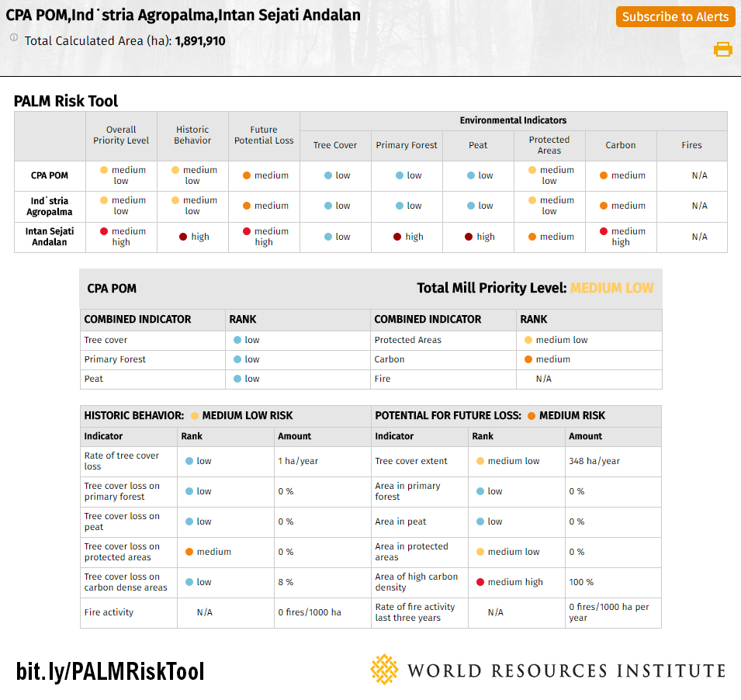Click Intan Sejati Andalan's Primary Forest 'high' cell
The height and width of the screenshot is (700, 741).
click(408, 237)
